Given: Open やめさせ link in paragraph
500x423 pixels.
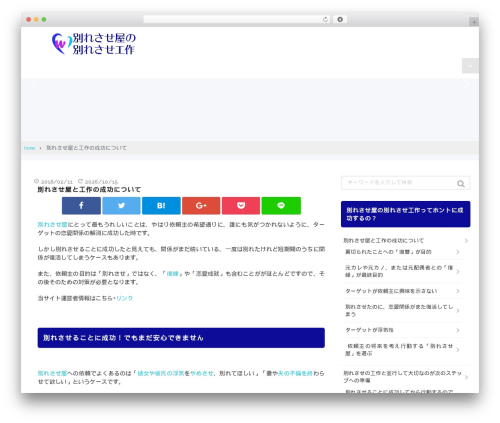Looking at the screenshot, I should (202, 374).
